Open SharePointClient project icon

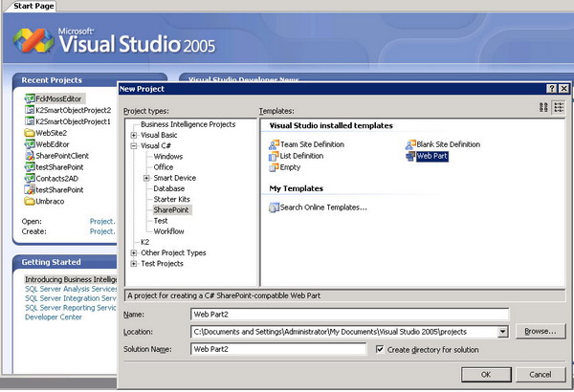[30, 156]
